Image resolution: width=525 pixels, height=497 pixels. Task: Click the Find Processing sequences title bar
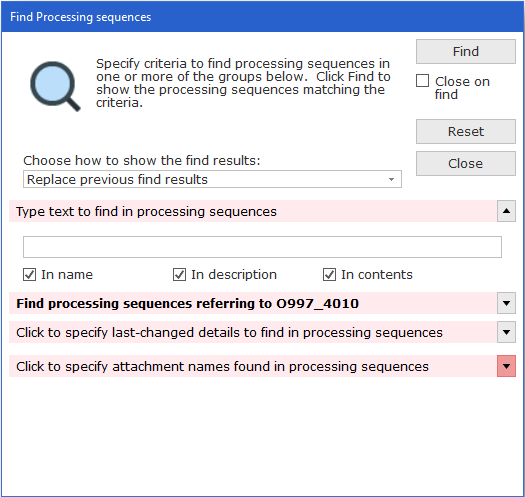pos(262,17)
